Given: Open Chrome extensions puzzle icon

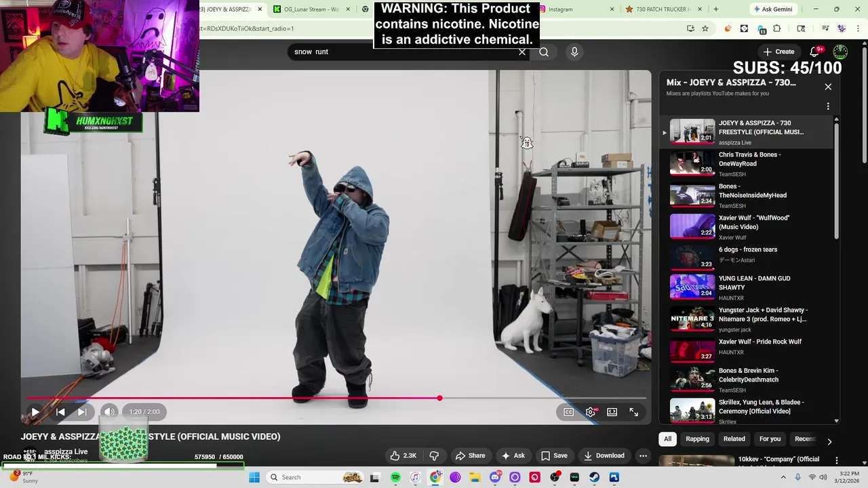Looking at the screenshot, I should 777,28.
